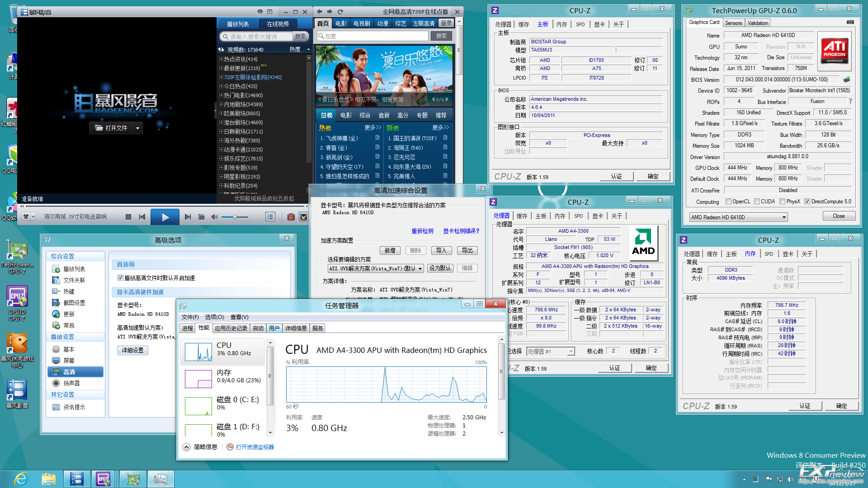This screenshot has width=868, height=488.
Task: Click the stop button in Baofeng player
Action: coord(128,217)
